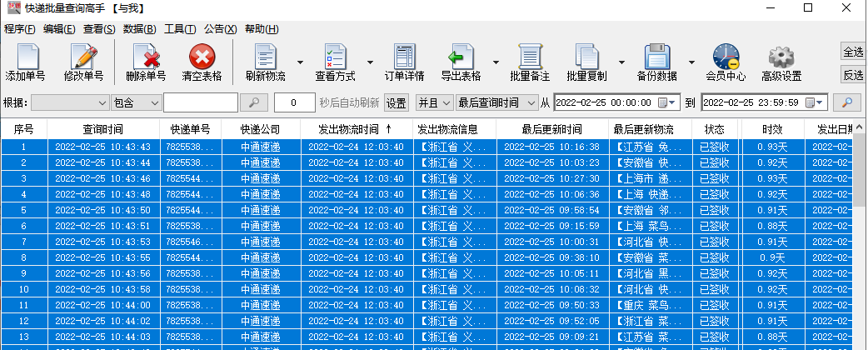Click the blue search button after date range
The image size is (868, 350).
[847, 102]
